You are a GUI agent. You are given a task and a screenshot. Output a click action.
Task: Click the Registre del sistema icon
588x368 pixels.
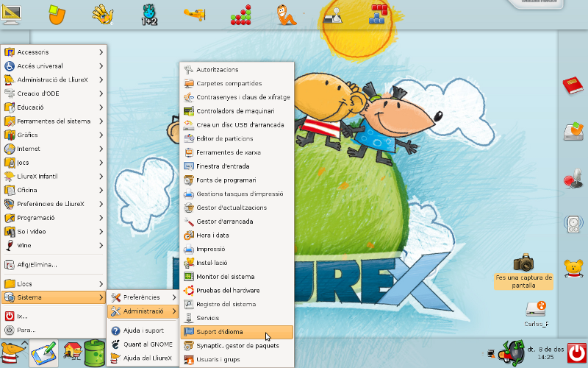click(x=189, y=304)
